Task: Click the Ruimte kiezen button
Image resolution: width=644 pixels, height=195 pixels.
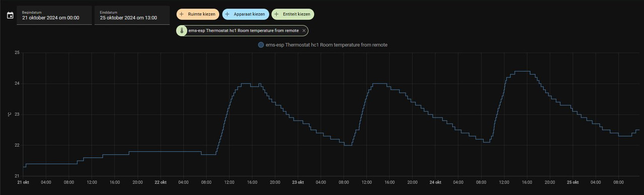Action: [x=197, y=14]
